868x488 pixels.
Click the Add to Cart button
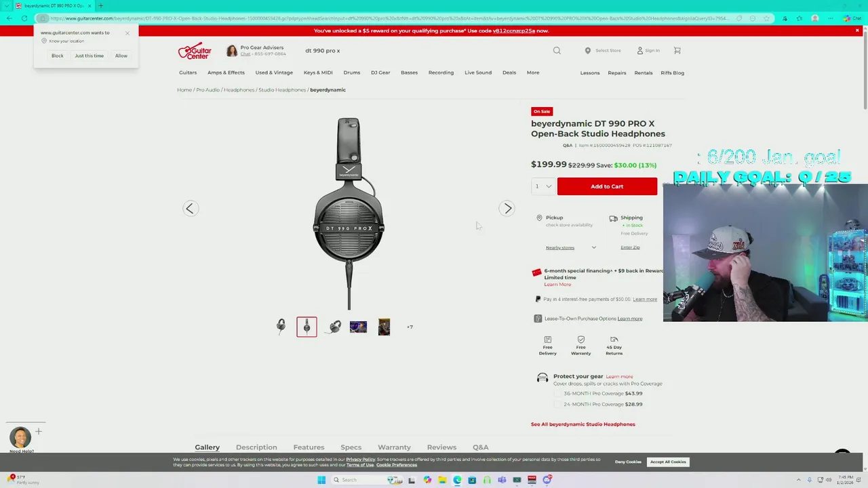(607, 186)
